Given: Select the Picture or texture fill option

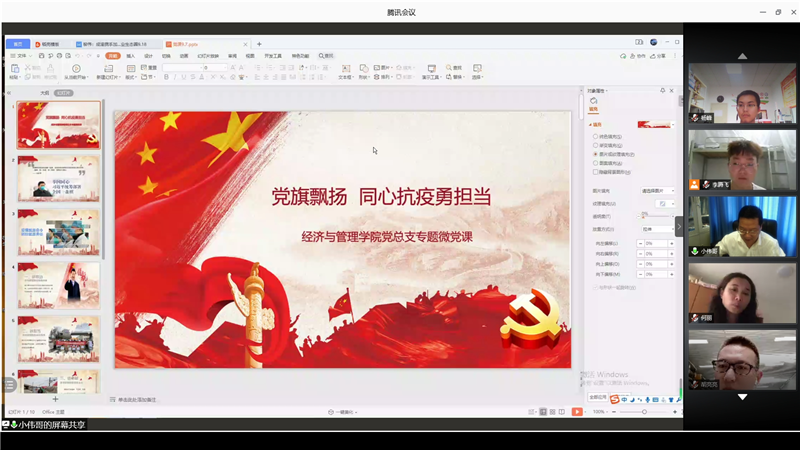Looking at the screenshot, I should tap(595, 154).
